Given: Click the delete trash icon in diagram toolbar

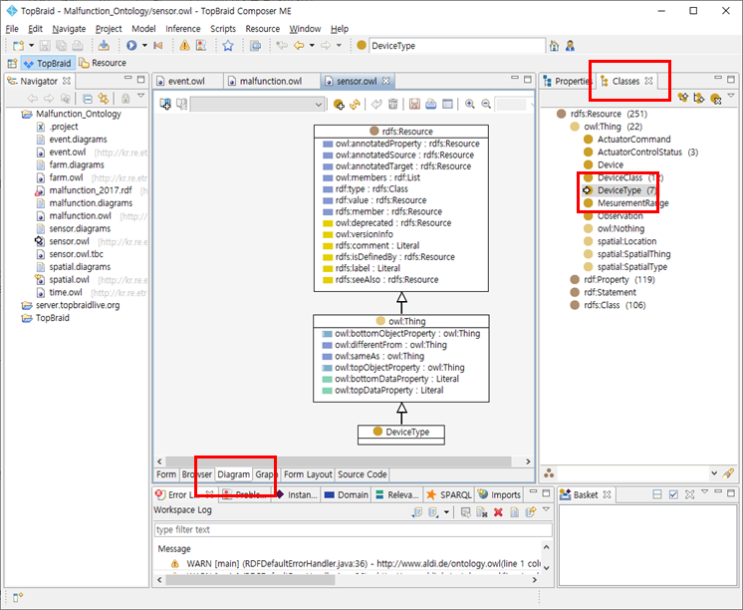Looking at the screenshot, I should click(394, 104).
